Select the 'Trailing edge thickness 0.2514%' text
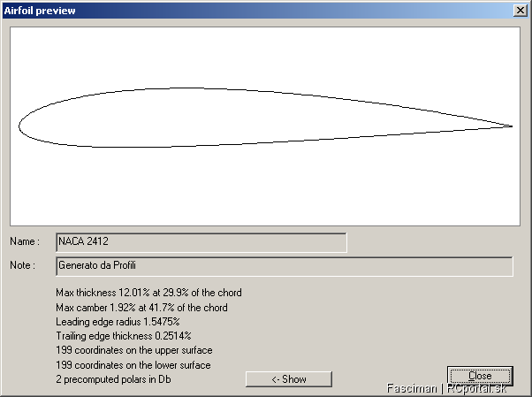This screenshot has height=397, width=532. (x=124, y=336)
